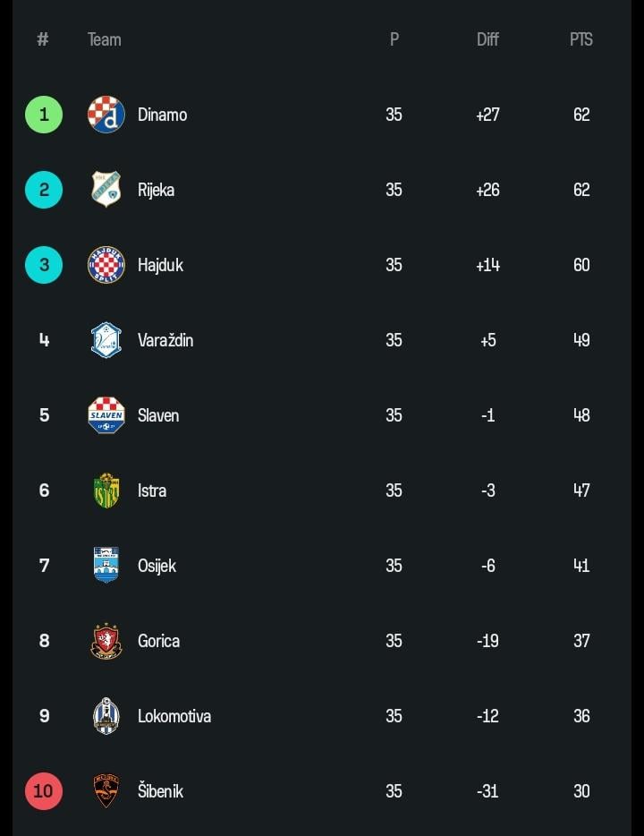Image resolution: width=644 pixels, height=836 pixels.
Task: Click the Varaždin club logo
Action: click(x=106, y=340)
